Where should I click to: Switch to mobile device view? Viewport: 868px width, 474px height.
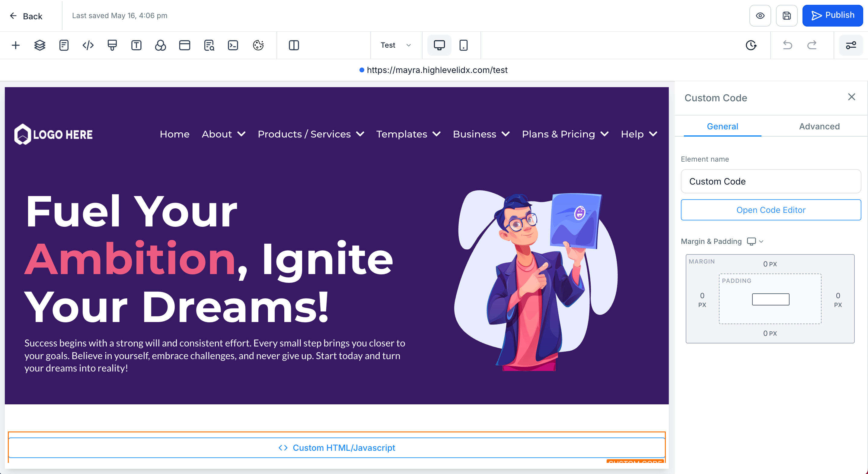coord(463,45)
